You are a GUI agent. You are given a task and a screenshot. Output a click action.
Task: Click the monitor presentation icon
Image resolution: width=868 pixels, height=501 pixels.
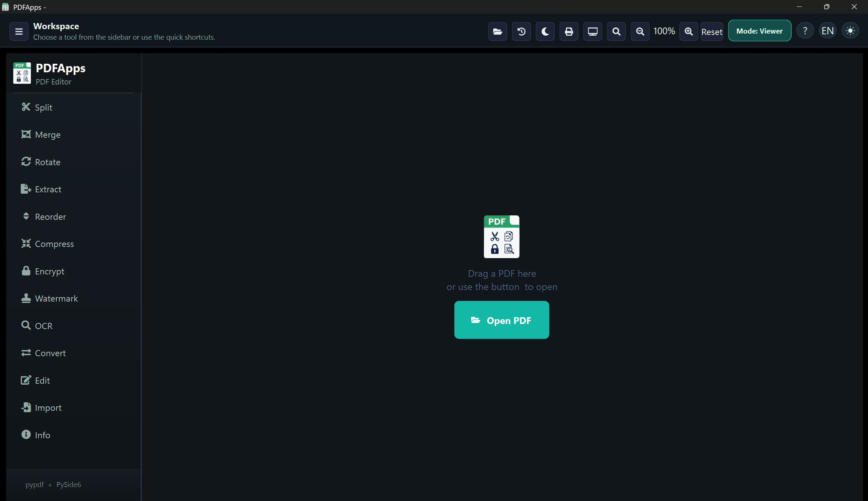point(592,31)
